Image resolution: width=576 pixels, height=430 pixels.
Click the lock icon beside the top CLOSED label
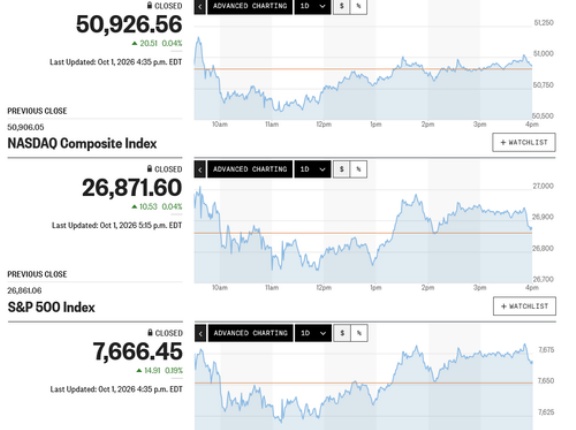point(150,5)
